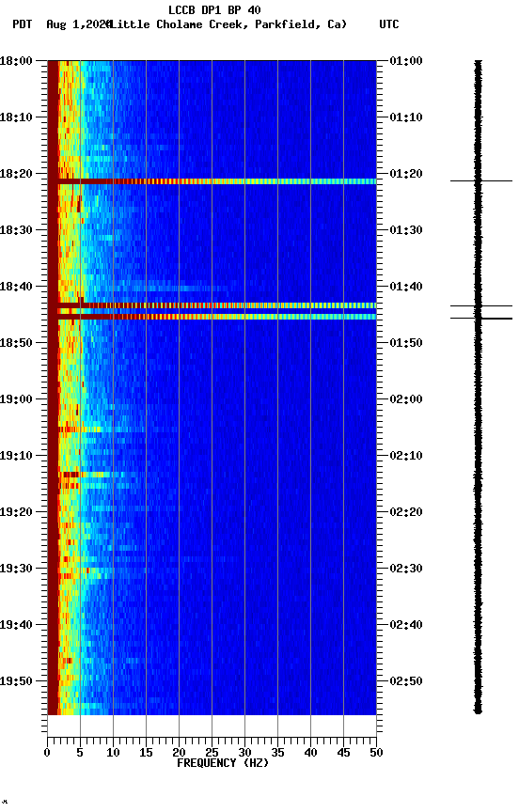Click the '5' frequency axis tick label
This screenshot has height=812, width=519.
pos(80,753)
